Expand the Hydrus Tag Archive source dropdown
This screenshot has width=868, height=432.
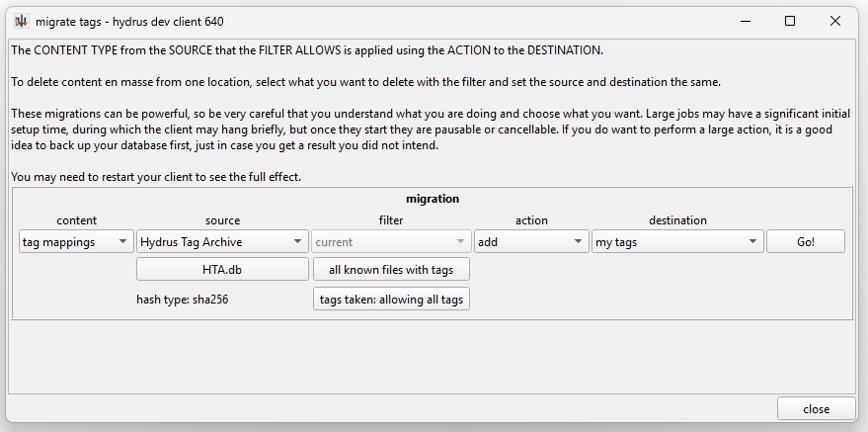(222, 241)
